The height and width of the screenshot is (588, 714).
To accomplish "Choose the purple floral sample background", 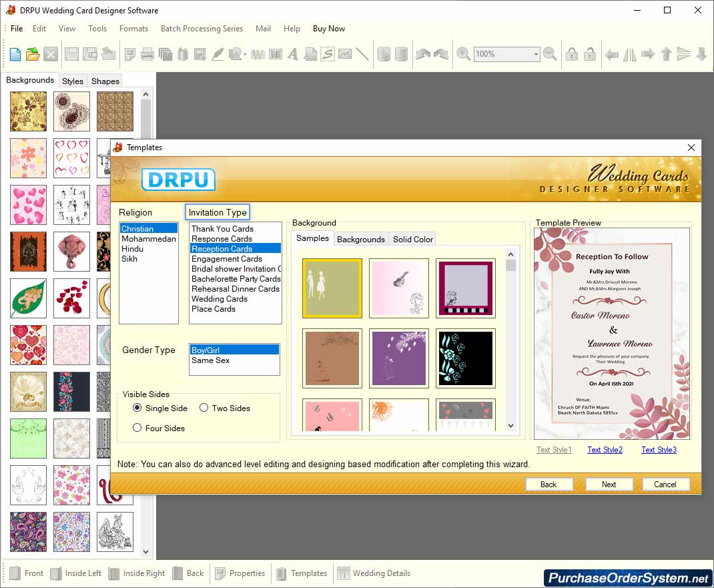I will coord(399,358).
